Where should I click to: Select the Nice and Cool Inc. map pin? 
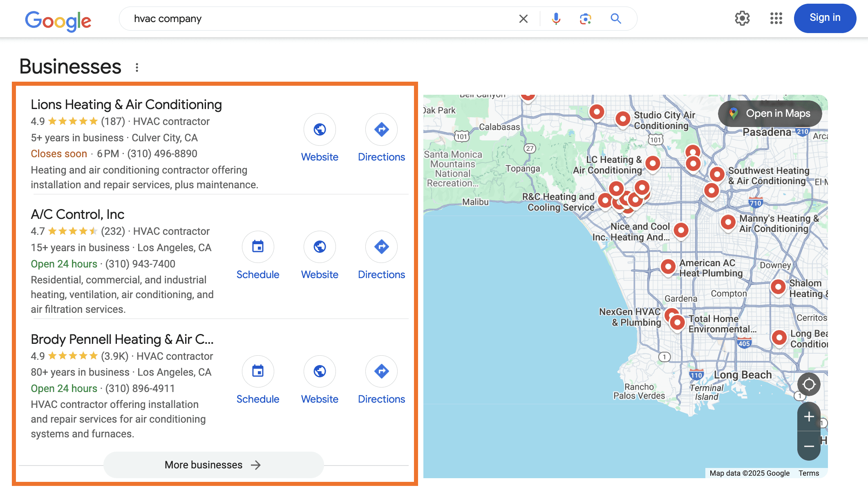(x=681, y=231)
